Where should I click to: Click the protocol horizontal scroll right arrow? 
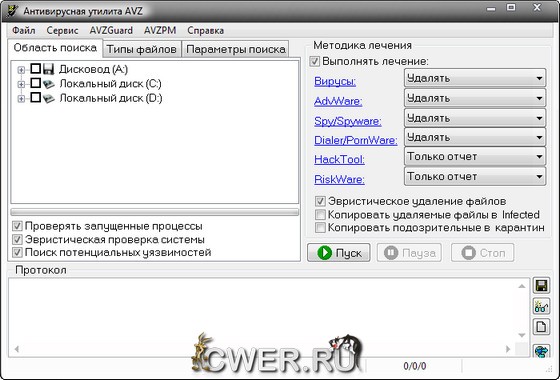pos(508,349)
